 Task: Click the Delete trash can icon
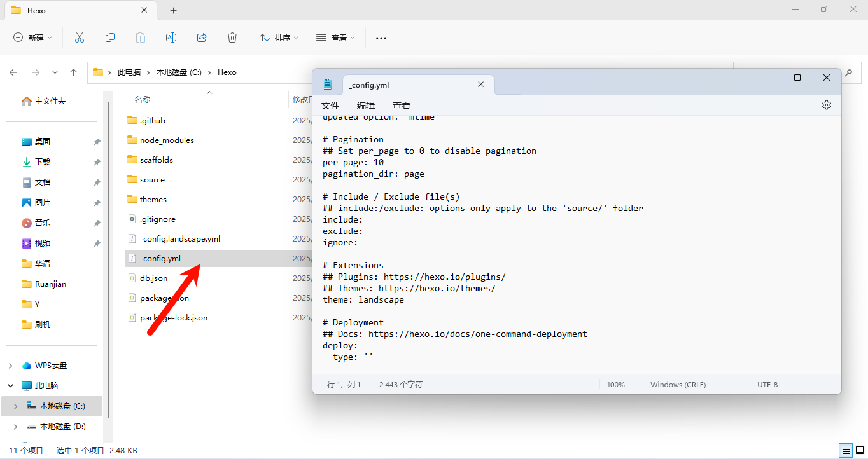coord(232,38)
